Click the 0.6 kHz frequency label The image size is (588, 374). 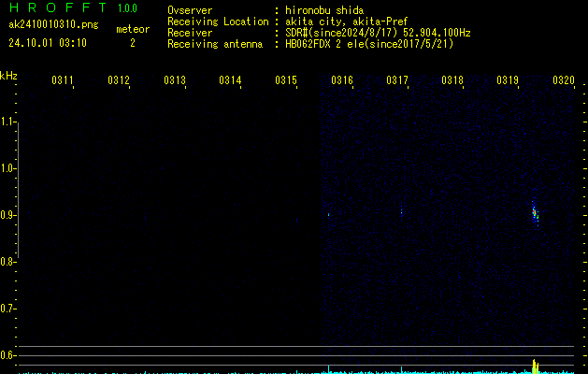click(8, 355)
